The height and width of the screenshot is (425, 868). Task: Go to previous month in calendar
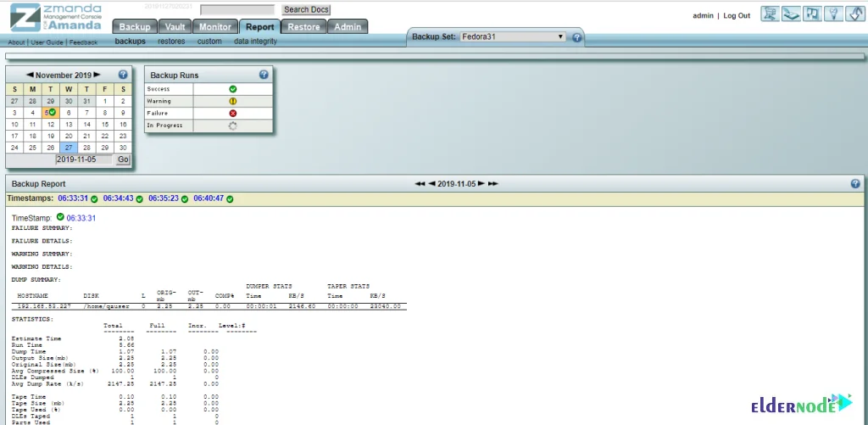coord(30,75)
